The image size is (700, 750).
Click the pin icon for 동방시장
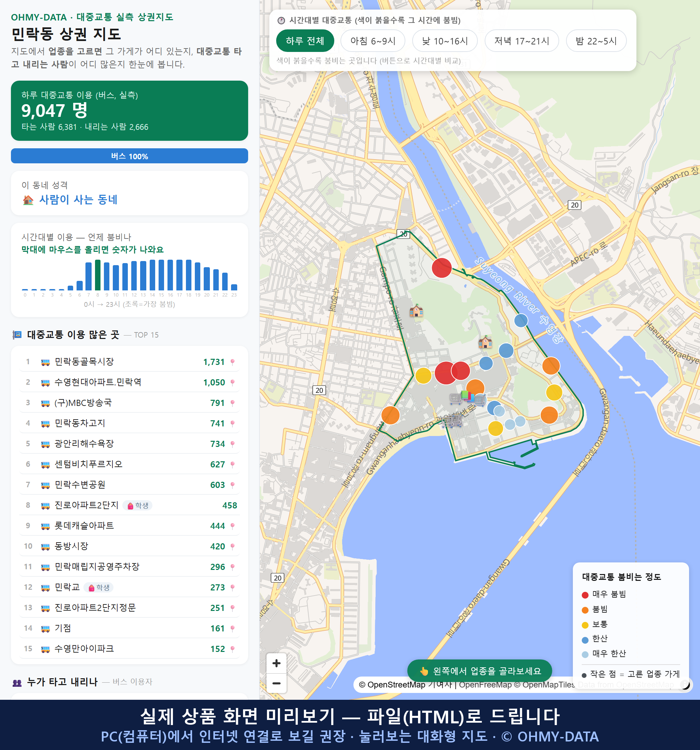[x=232, y=546]
